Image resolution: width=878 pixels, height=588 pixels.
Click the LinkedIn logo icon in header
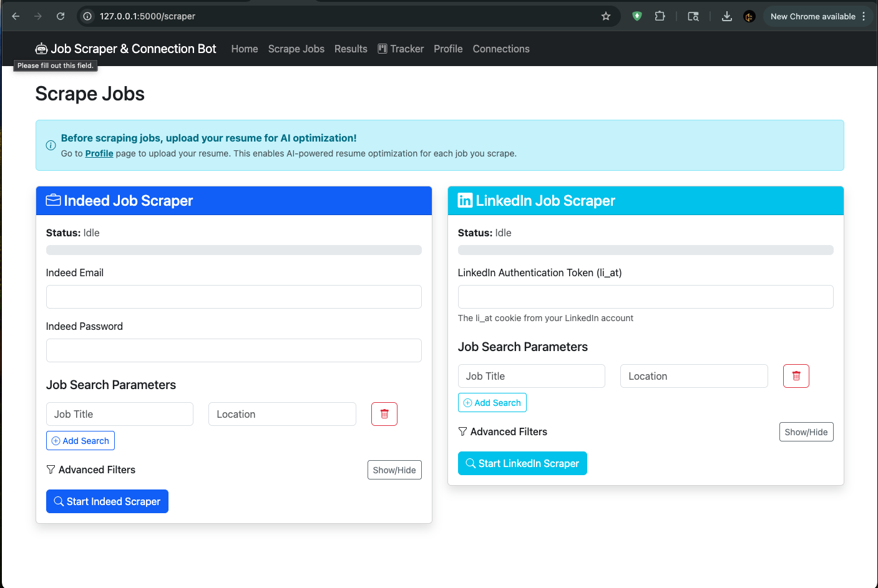465,200
